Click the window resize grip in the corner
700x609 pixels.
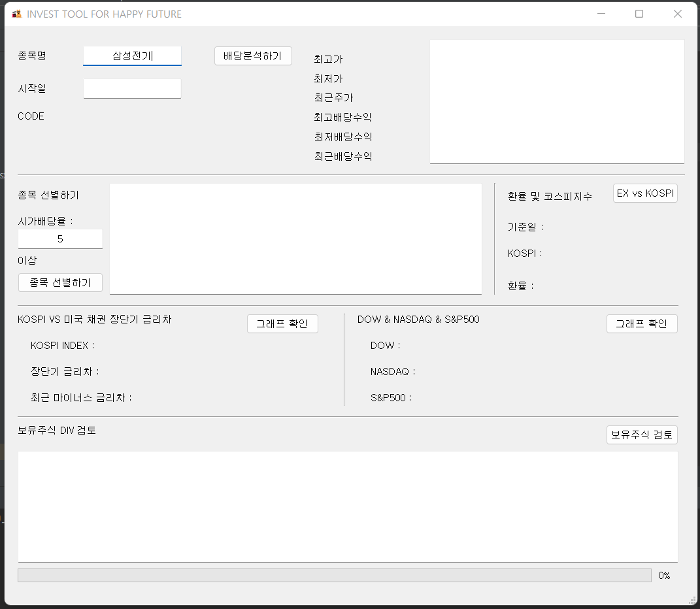click(692, 601)
